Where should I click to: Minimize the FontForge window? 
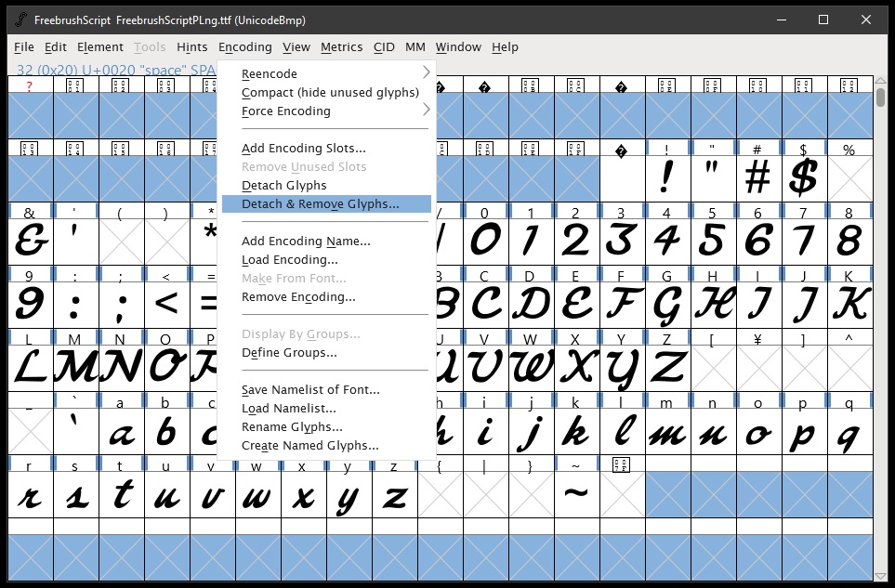(782, 20)
